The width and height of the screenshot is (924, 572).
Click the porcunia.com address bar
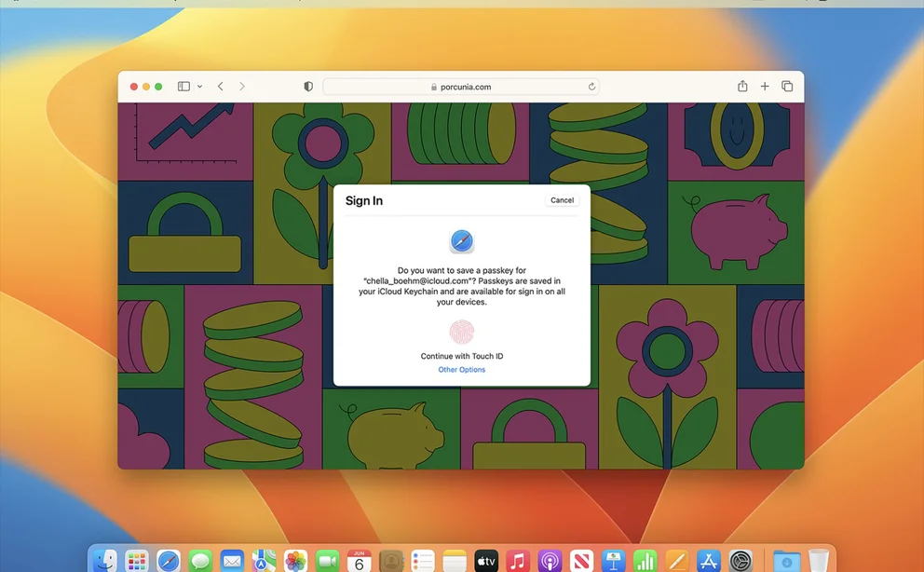(461, 87)
